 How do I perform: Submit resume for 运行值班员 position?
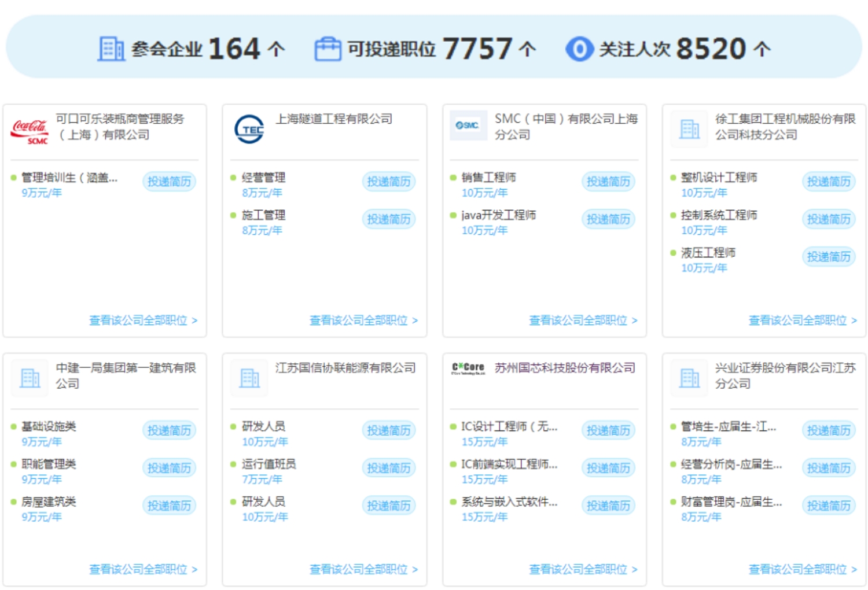tap(388, 468)
